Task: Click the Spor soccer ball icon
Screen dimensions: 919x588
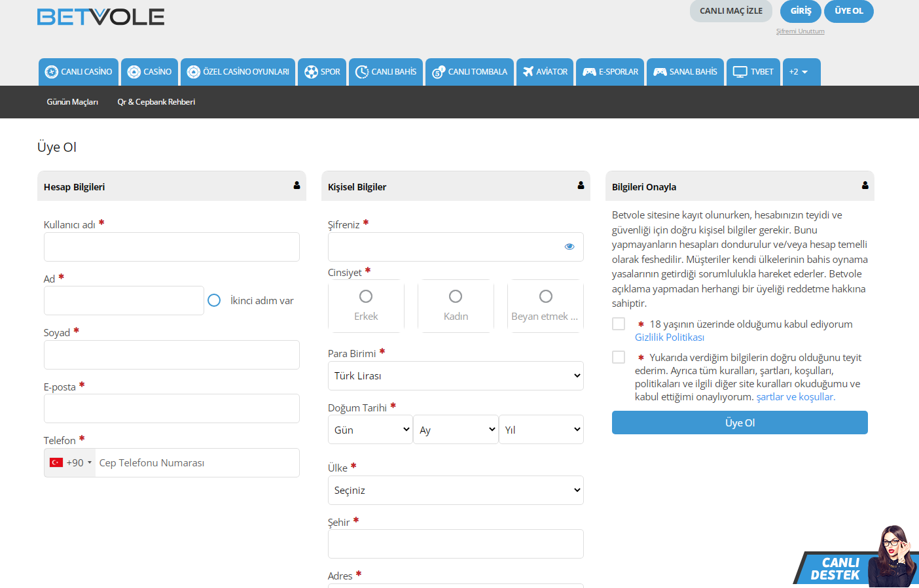Action: pyautogui.click(x=312, y=72)
